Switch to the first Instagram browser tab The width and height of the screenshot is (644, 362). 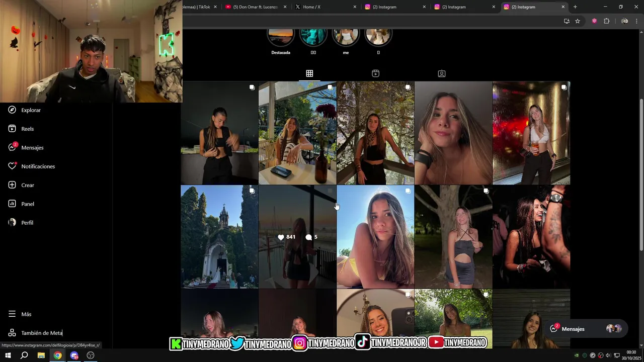point(394,7)
